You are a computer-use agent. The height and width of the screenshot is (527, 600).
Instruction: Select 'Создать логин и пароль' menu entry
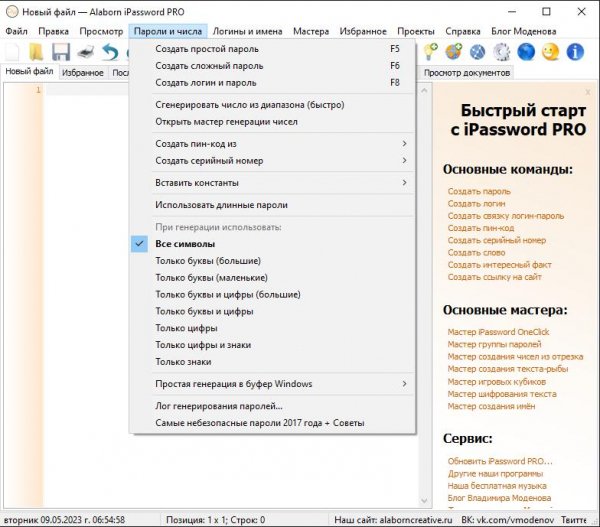273,83
